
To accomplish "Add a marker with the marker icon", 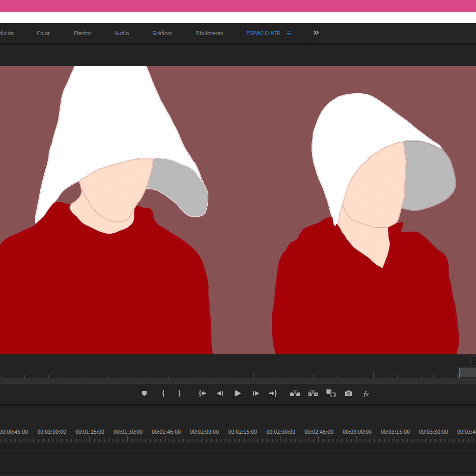I will point(144,394).
